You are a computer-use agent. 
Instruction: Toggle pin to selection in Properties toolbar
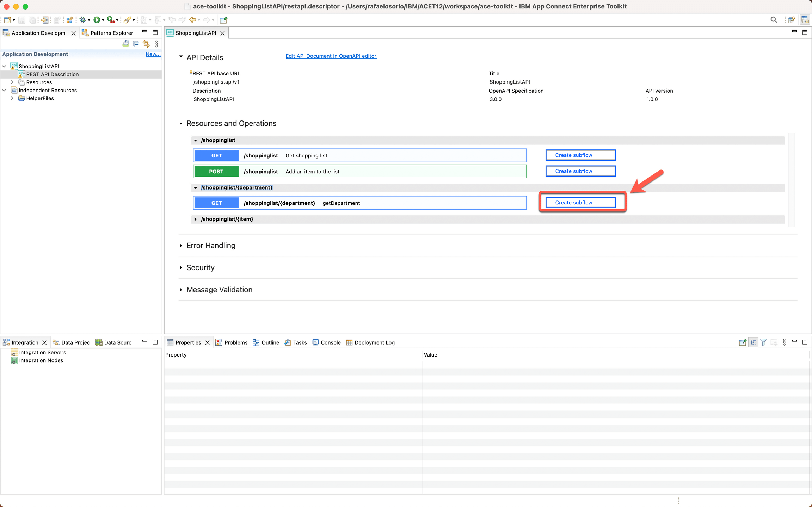(x=743, y=342)
